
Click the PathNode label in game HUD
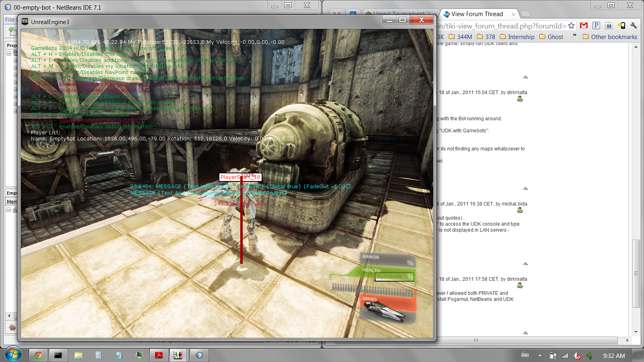pos(394,277)
